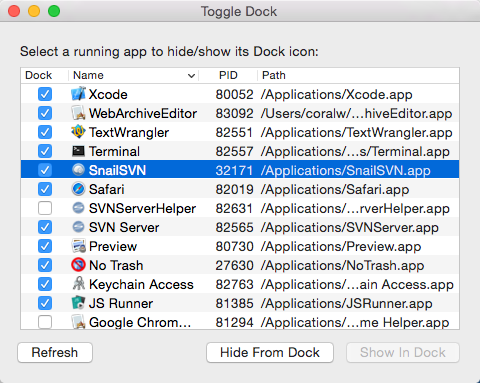The image size is (480, 383).
Task: Click path /Applications/TextWrangler.app
Action: pos(357,132)
